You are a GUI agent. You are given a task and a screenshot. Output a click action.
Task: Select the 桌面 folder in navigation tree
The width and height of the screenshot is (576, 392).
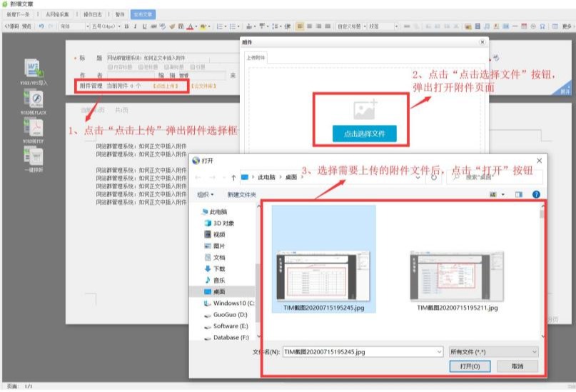(x=218, y=291)
